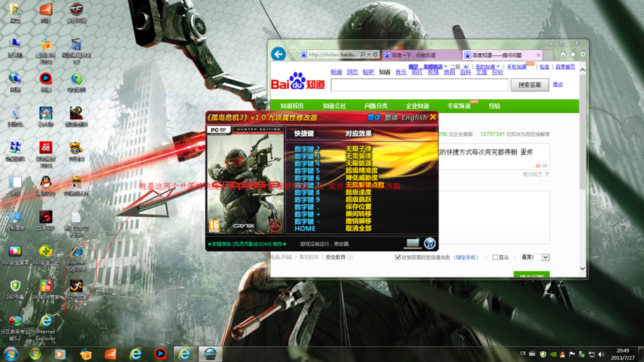The width and height of the screenshot is (644, 362).
Task: Click the browser address bar URL field
Action: [333, 54]
